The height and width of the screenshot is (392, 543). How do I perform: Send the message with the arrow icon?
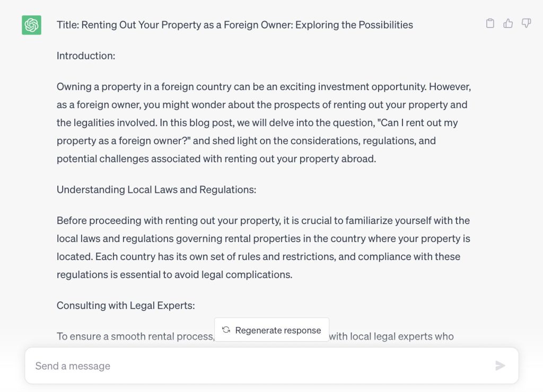[500, 366]
